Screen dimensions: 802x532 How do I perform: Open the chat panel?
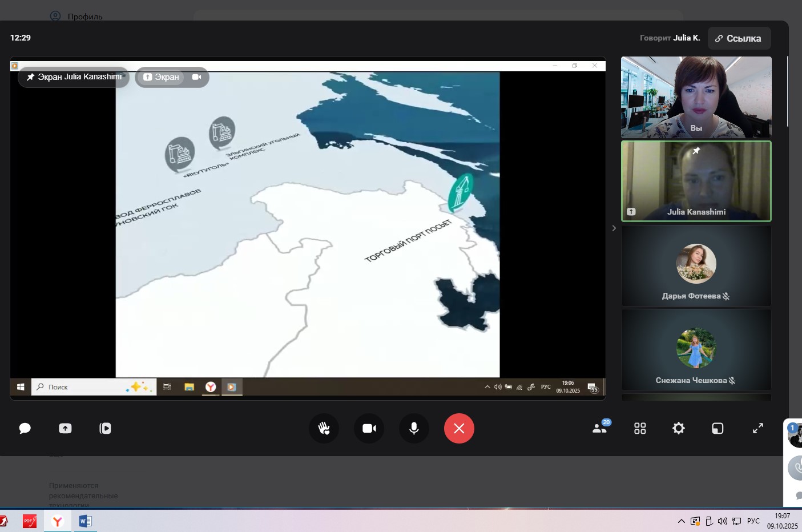[x=25, y=428]
